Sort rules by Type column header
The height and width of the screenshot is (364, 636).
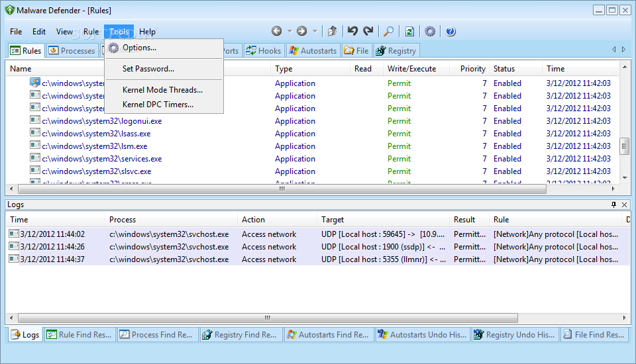pyautogui.click(x=310, y=69)
